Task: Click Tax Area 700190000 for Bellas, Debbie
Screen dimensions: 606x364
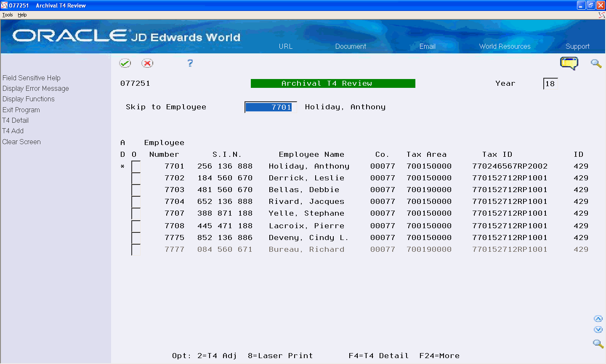Action: [x=429, y=190]
